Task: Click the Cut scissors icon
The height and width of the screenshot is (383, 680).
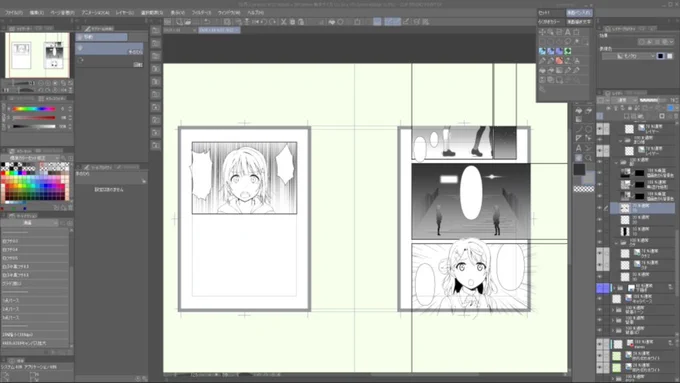Action: point(283,22)
